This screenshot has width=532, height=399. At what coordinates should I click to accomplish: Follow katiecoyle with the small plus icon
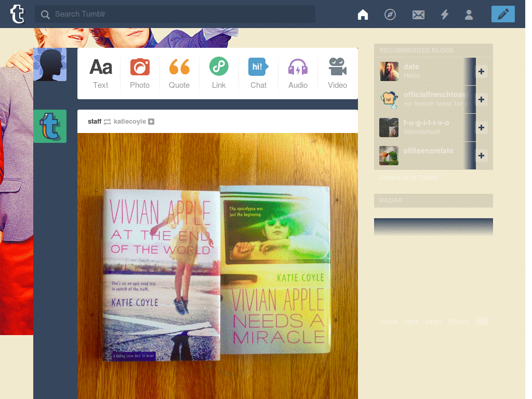151,122
